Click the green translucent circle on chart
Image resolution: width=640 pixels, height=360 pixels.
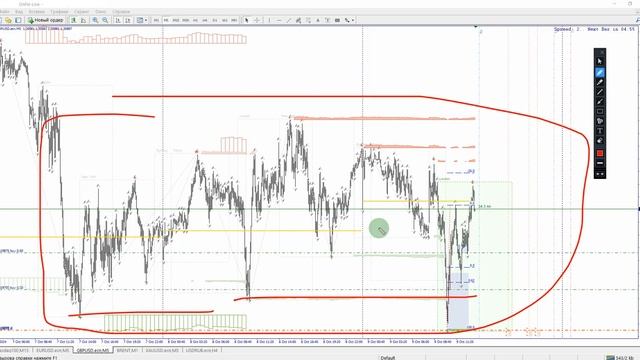tap(379, 229)
